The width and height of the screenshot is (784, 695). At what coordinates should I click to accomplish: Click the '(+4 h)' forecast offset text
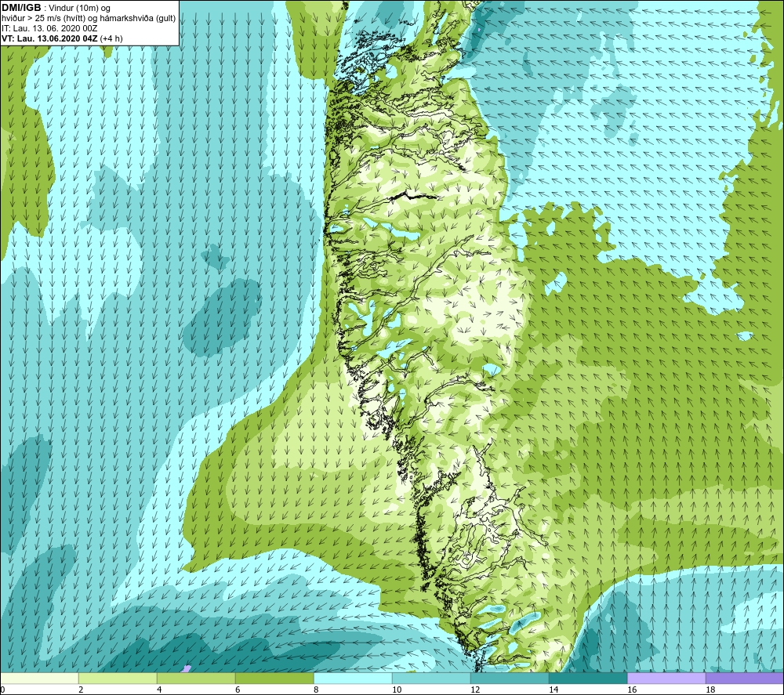pyautogui.click(x=111, y=38)
